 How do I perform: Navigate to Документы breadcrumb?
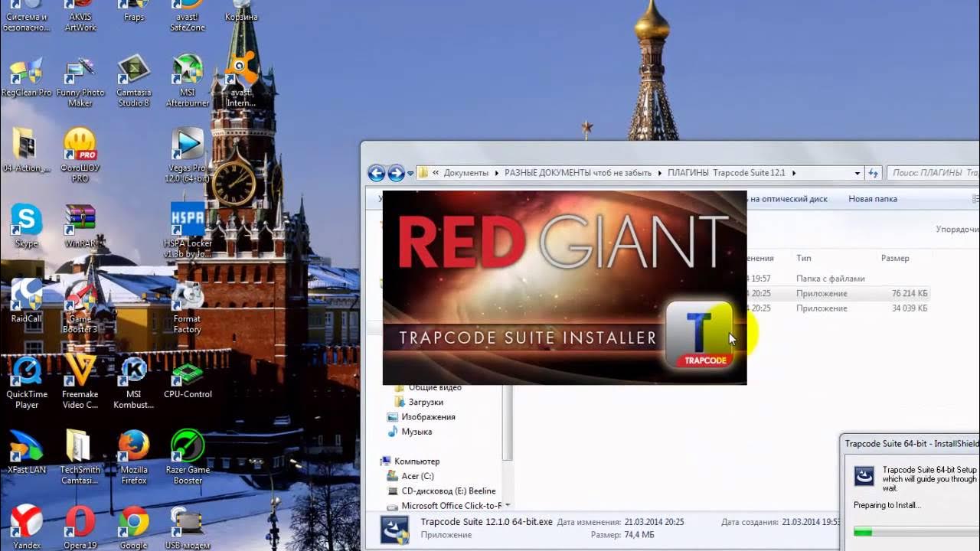pos(467,173)
